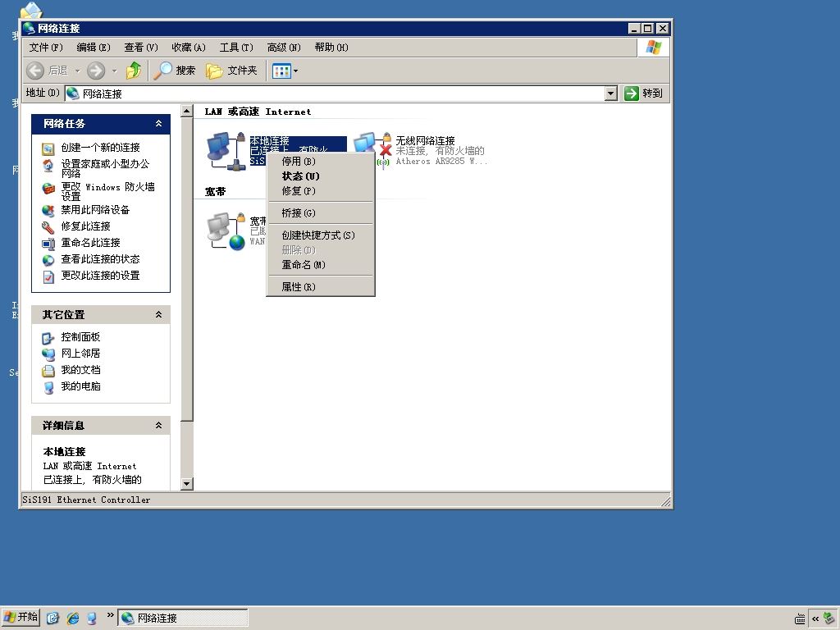Choose 状态(U) in context menu
This screenshot has width=840, height=630.
pyautogui.click(x=321, y=176)
